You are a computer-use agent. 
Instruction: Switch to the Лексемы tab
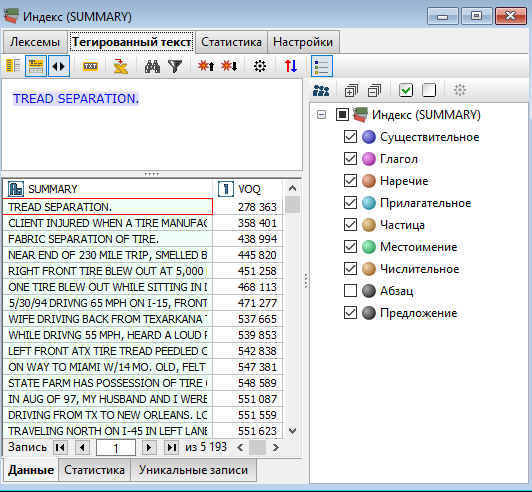pyautogui.click(x=35, y=42)
